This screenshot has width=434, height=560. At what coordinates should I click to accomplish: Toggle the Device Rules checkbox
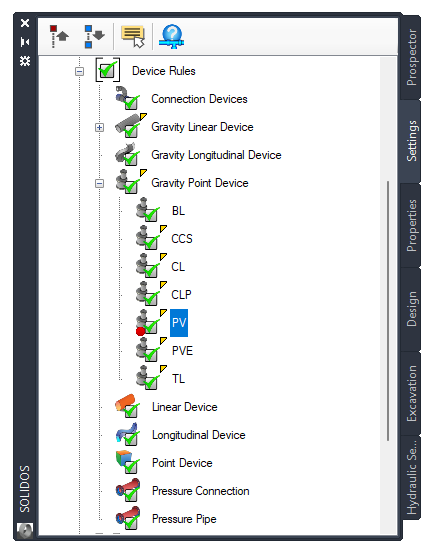pos(107,70)
